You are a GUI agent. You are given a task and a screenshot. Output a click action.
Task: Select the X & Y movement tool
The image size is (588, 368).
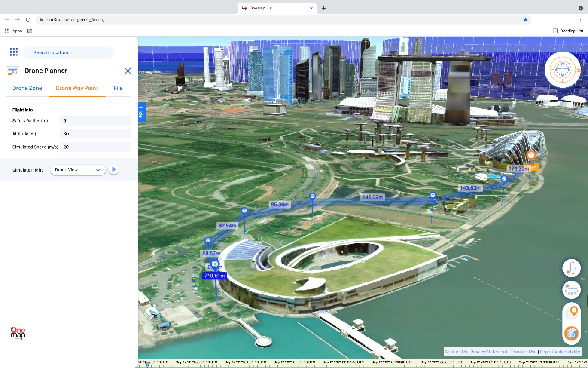coord(571,290)
